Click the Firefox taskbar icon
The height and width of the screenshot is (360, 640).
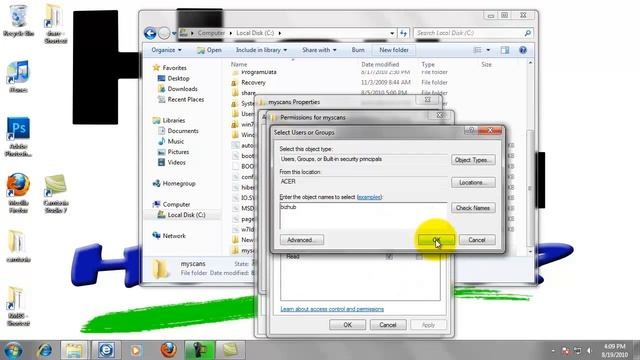pos(168,350)
